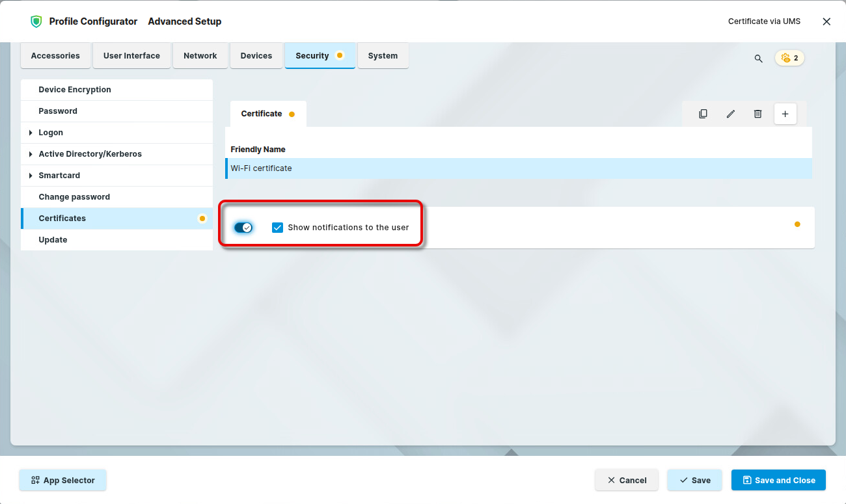
Task: Open Device Encryption settings
Action: tap(75, 90)
